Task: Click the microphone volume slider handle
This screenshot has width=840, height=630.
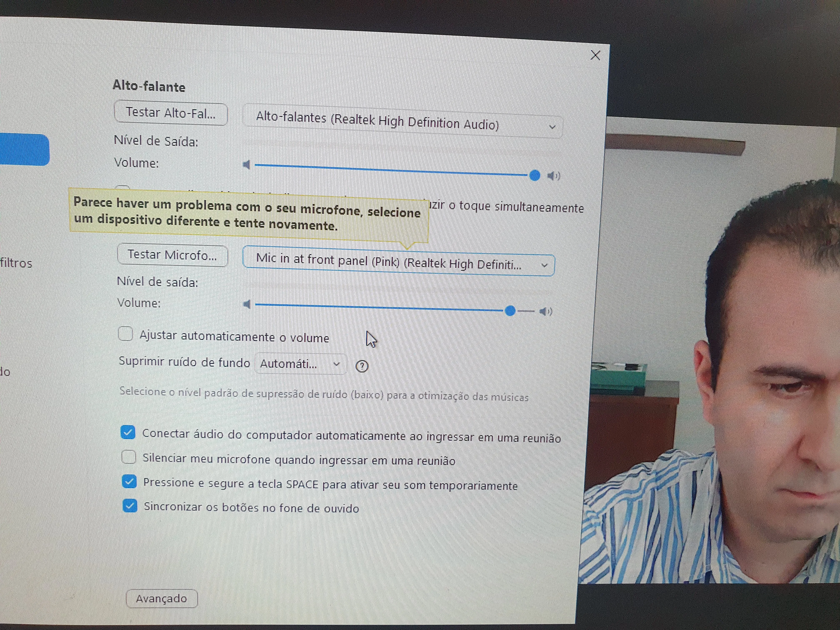Action: (x=510, y=311)
